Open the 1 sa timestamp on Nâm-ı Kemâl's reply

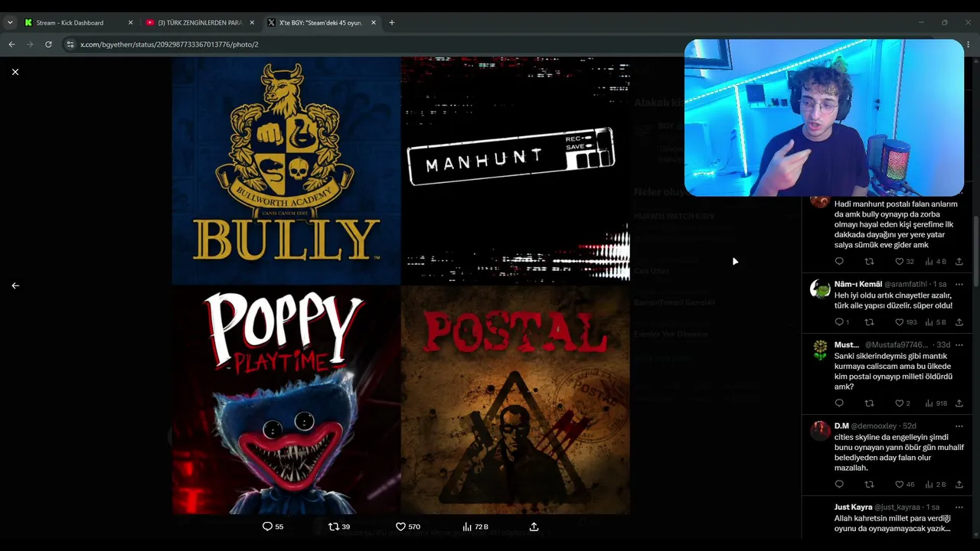click(939, 284)
